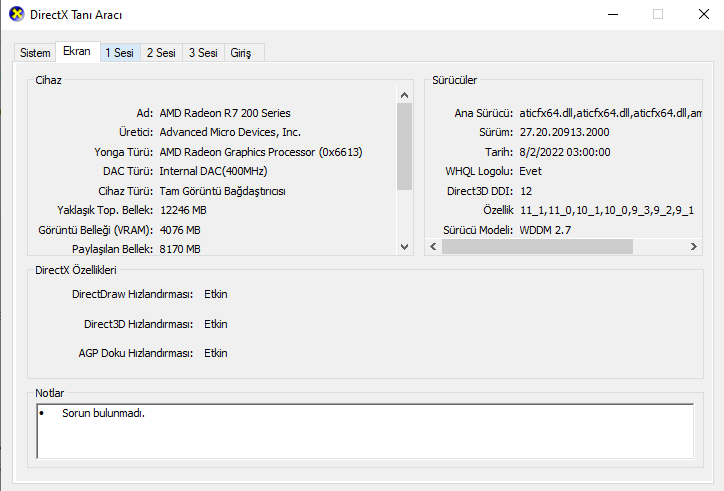Click the Sürücüler horizontal scrollbar thumb
Image resolution: width=724 pixels, height=491 pixels.
click(x=537, y=247)
